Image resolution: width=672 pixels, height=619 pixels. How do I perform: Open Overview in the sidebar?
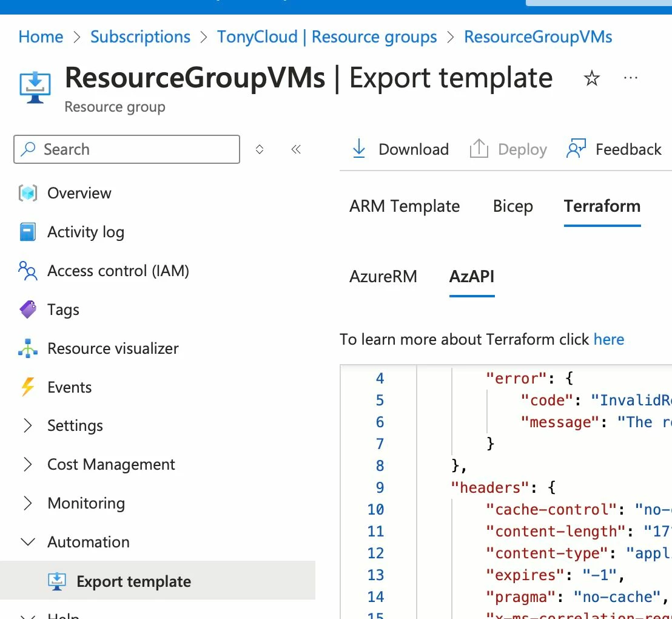tap(79, 193)
